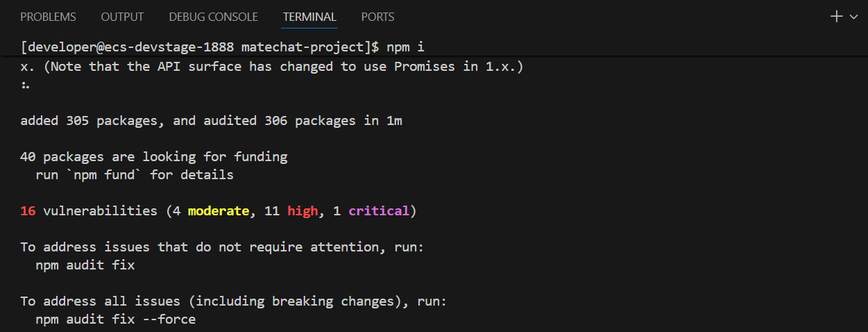Click the red 'high' severity word
Viewport: 868px width, 332px height.
302,210
